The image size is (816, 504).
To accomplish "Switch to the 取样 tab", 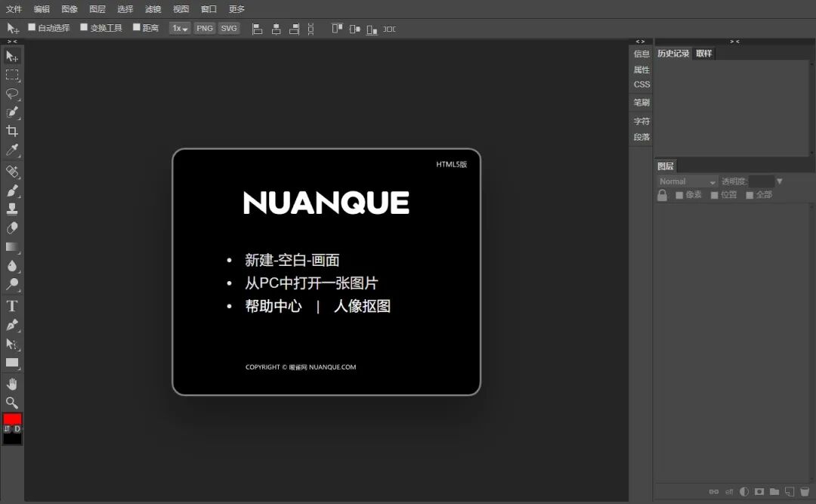I will 703,53.
